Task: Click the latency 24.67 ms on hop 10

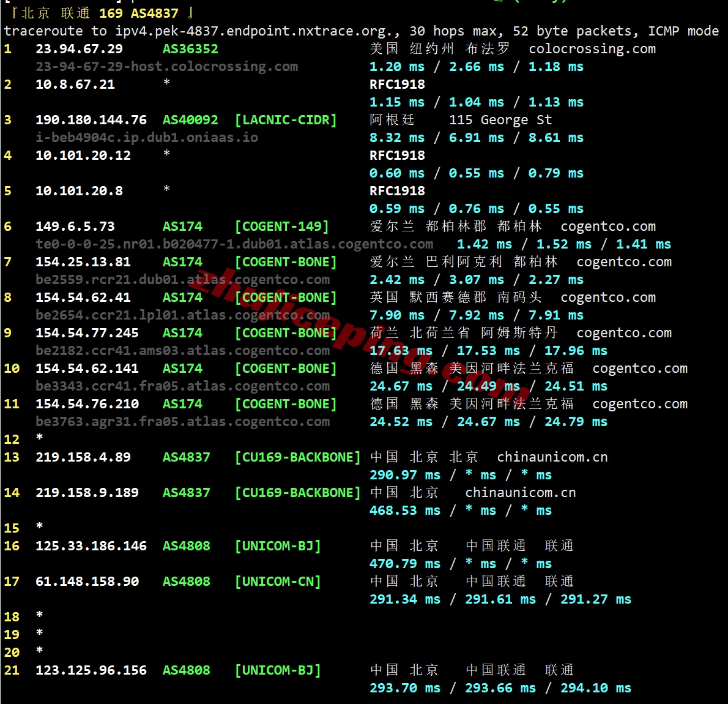Action: point(401,386)
